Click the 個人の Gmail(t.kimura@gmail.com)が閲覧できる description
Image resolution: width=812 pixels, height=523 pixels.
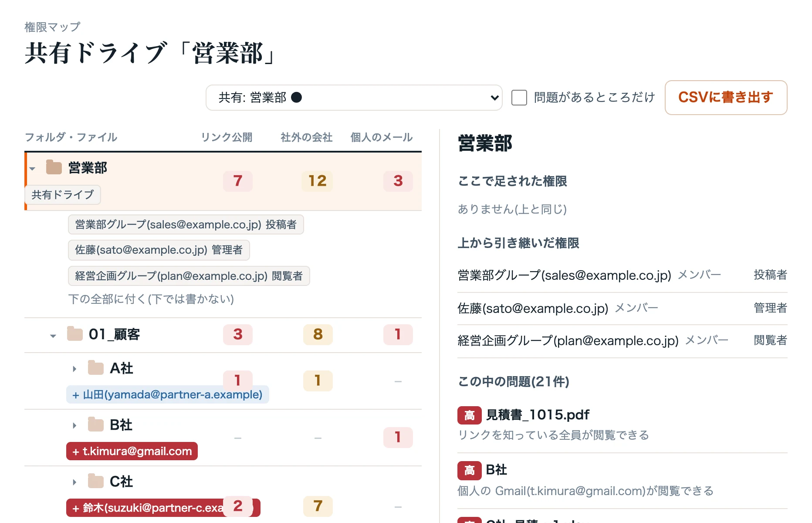585,491
